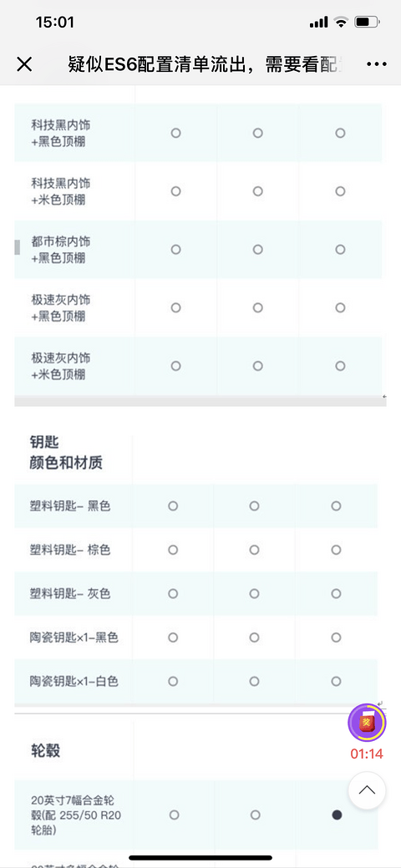Tap the 塑料钥匙-灰色 row label

[70, 594]
